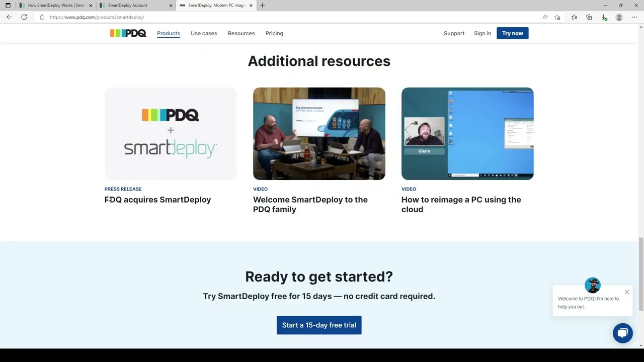
Task: Start a 15-day free trial
Action: click(319, 325)
